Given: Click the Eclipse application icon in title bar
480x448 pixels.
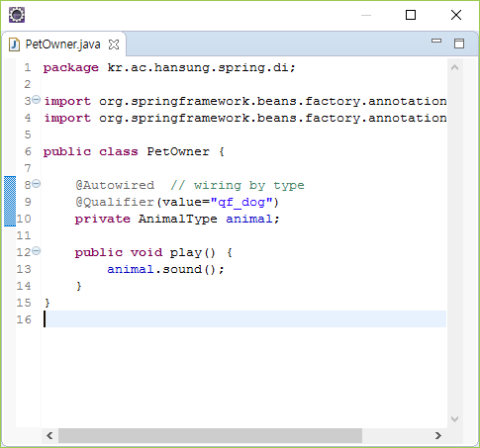Looking at the screenshot, I should 17,15.
